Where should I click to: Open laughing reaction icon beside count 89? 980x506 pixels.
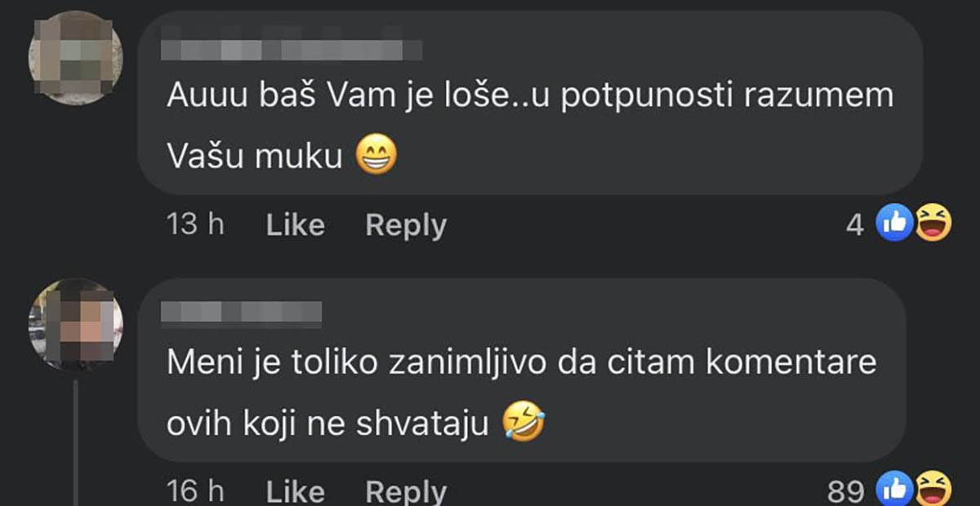click(933, 488)
